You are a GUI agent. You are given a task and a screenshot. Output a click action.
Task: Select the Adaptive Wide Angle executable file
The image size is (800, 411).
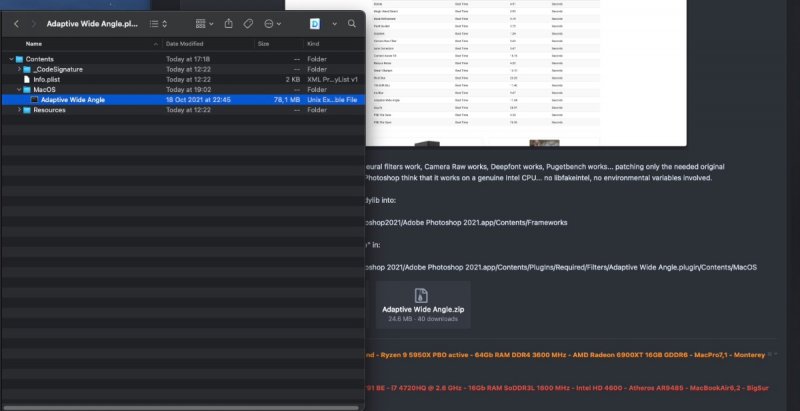75,100
